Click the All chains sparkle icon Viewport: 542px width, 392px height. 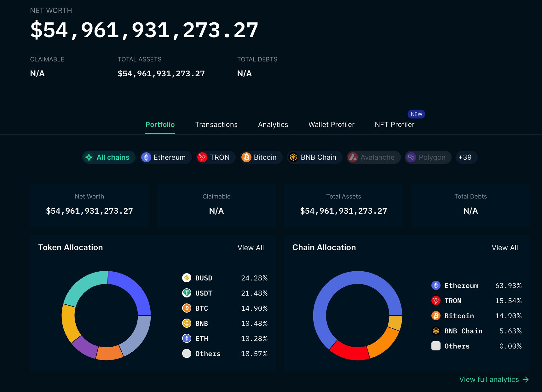tap(89, 157)
